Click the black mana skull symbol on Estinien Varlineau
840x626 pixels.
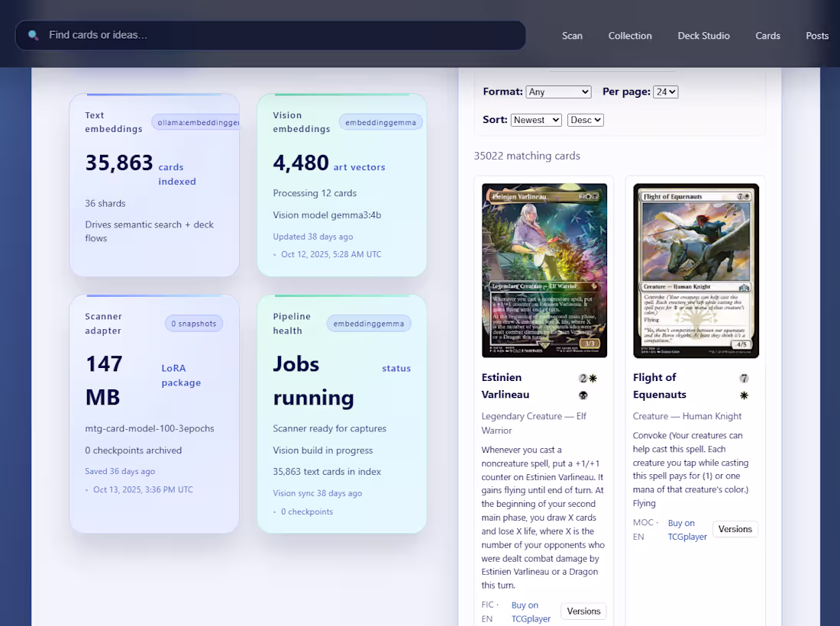coord(583,395)
